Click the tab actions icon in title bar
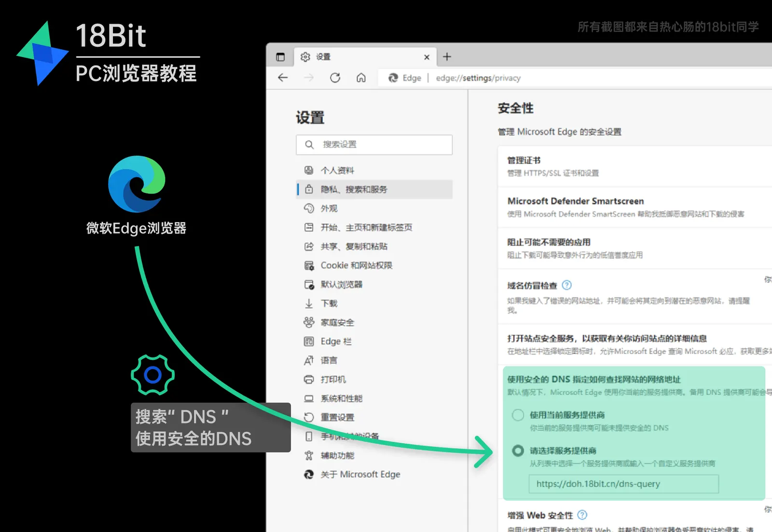 (280, 57)
